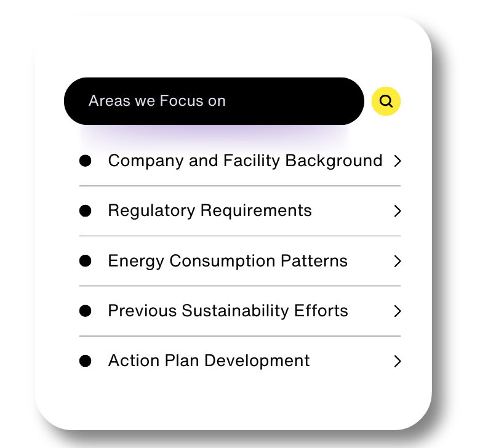Screen dimensions: 480x448
Task: Open the Company and Facility Background item
Action: pyautogui.click(x=245, y=161)
